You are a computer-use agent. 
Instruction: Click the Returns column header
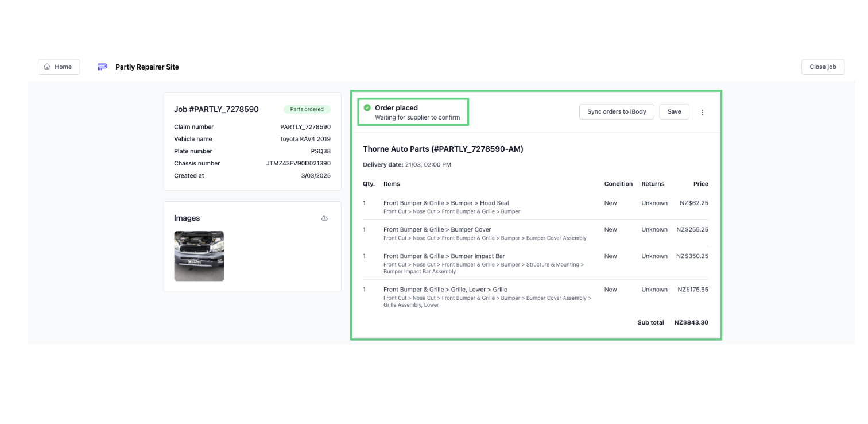(653, 184)
